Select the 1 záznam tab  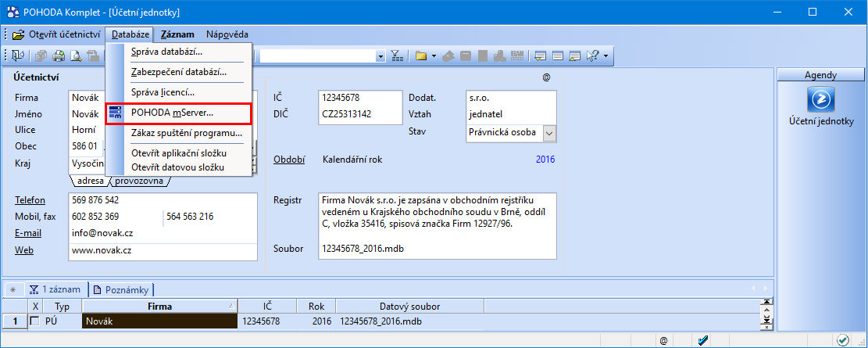point(57,289)
